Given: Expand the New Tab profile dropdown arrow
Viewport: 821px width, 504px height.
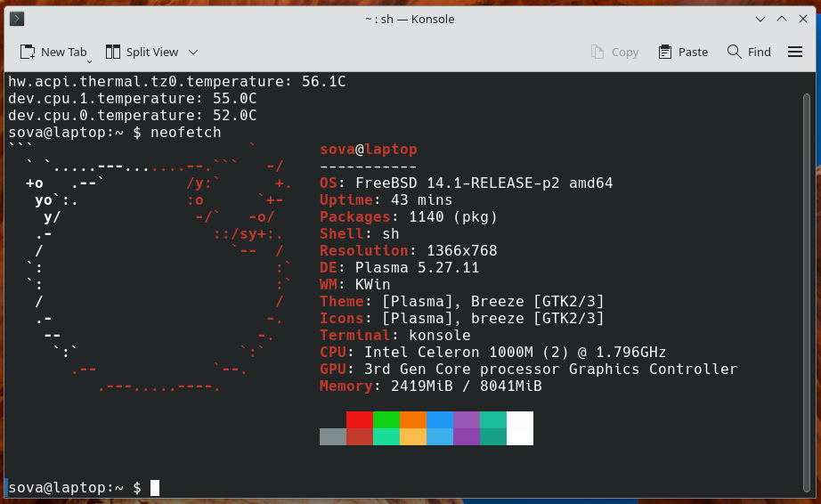Looking at the screenshot, I should coord(89,61).
